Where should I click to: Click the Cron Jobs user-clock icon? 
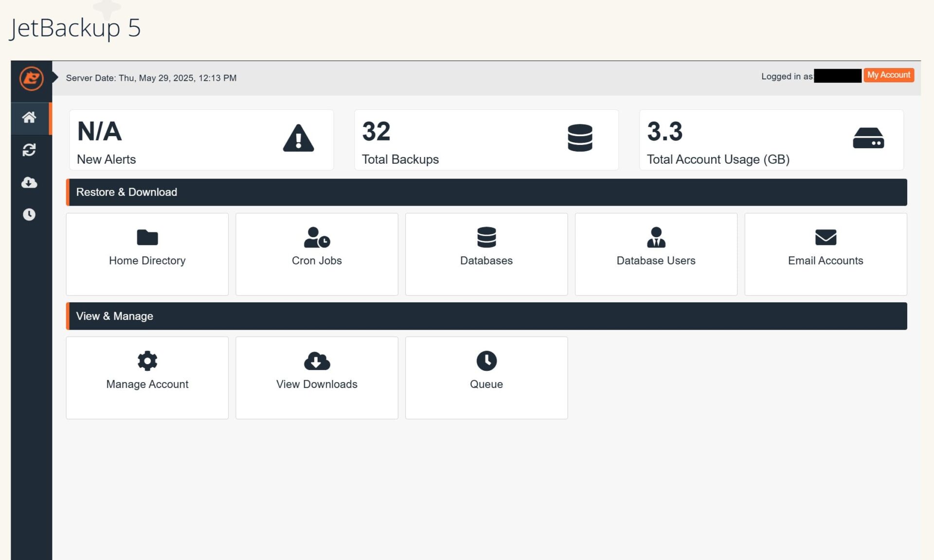(317, 237)
